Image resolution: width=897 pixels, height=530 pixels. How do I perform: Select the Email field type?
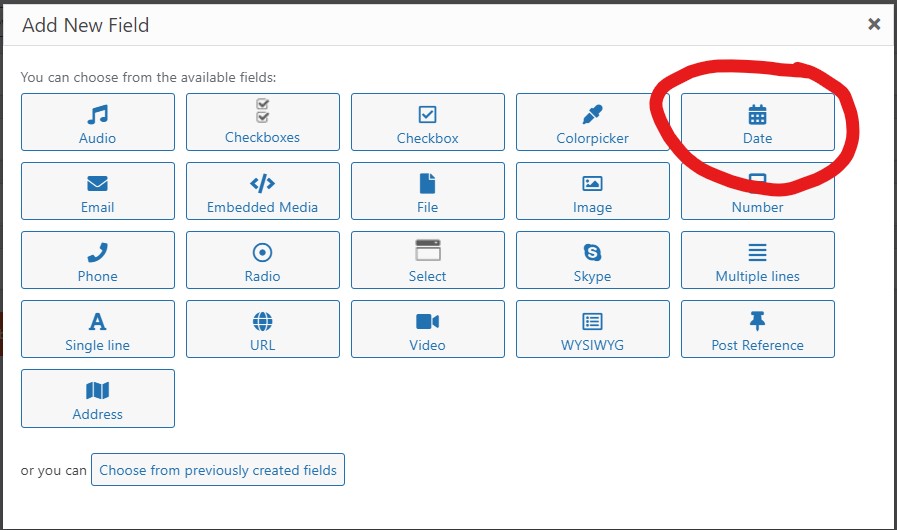coord(97,192)
